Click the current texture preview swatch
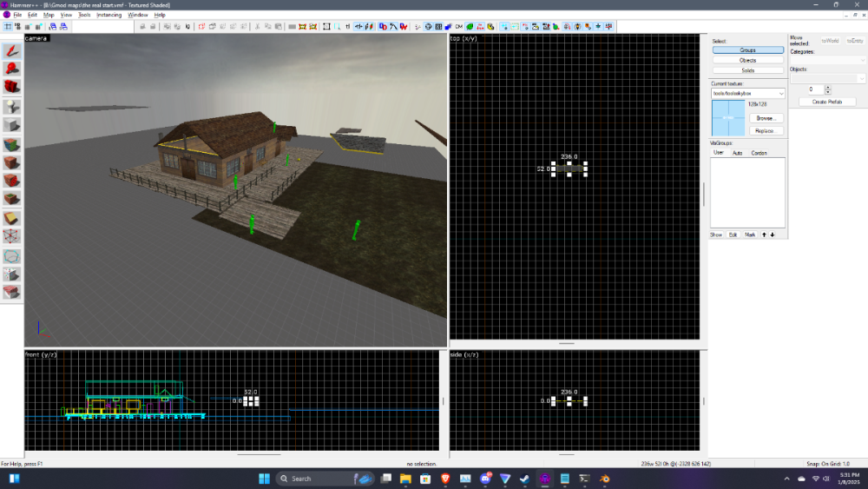This screenshot has width=868, height=489. point(728,118)
